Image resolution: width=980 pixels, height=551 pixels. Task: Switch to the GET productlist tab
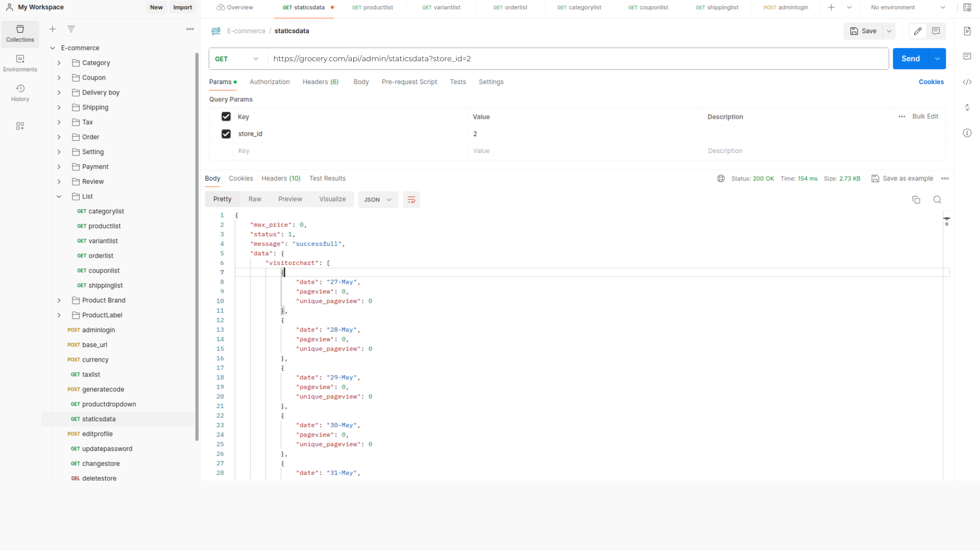pyautogui.click(x=373, y=8)
